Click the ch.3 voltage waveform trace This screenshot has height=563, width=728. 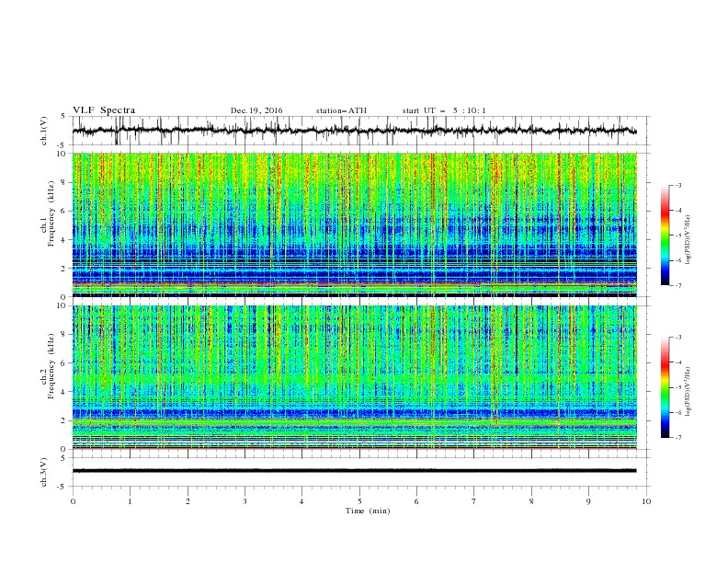354,471
